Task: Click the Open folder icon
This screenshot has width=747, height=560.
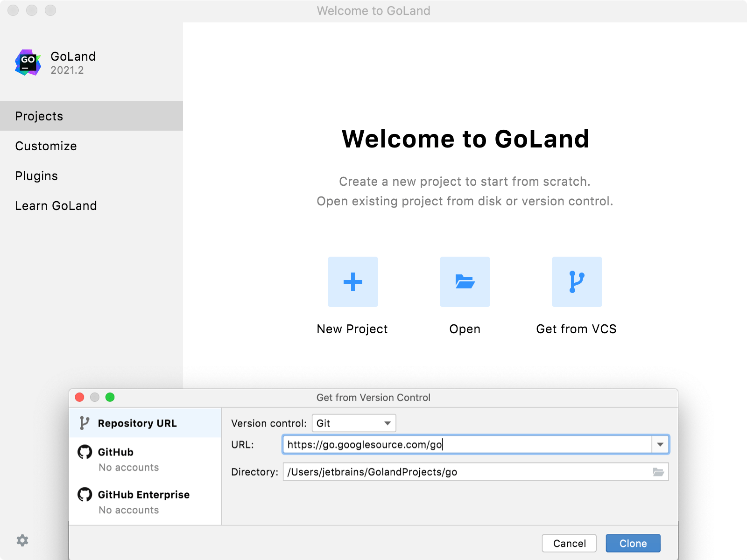Action: point(465,282)
